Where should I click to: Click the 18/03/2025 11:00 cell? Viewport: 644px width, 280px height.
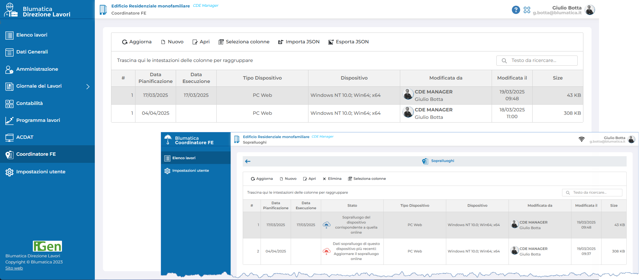tap(512, 113)
